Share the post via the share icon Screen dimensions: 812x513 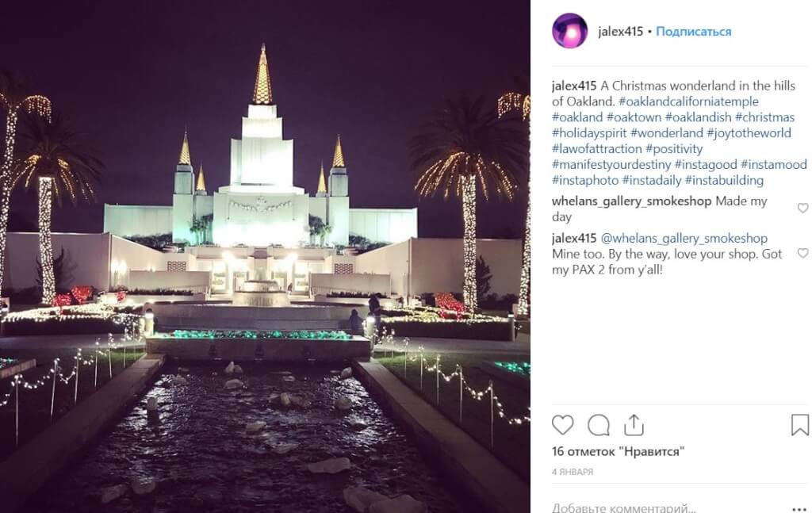[x=634, y=425]
